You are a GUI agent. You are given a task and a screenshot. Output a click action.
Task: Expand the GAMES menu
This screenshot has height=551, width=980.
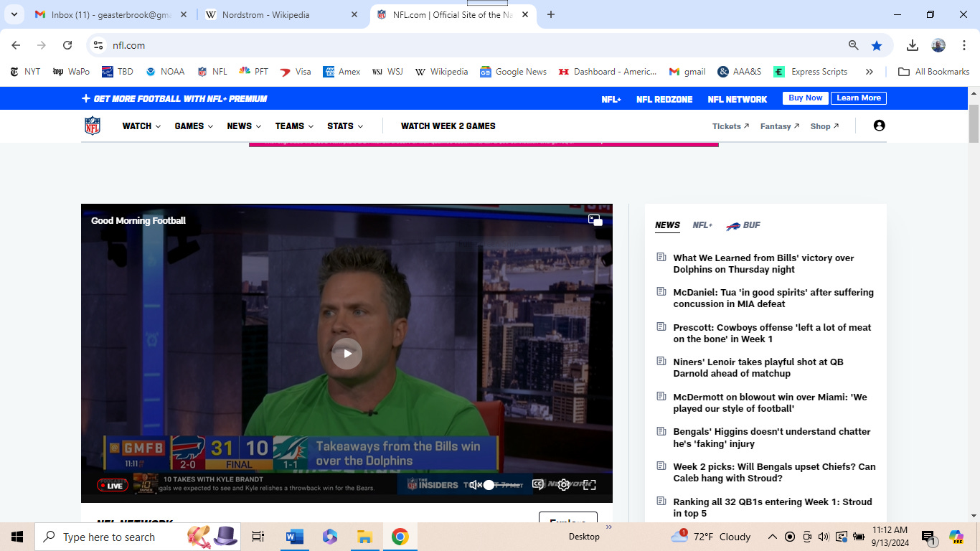(194, 126)
